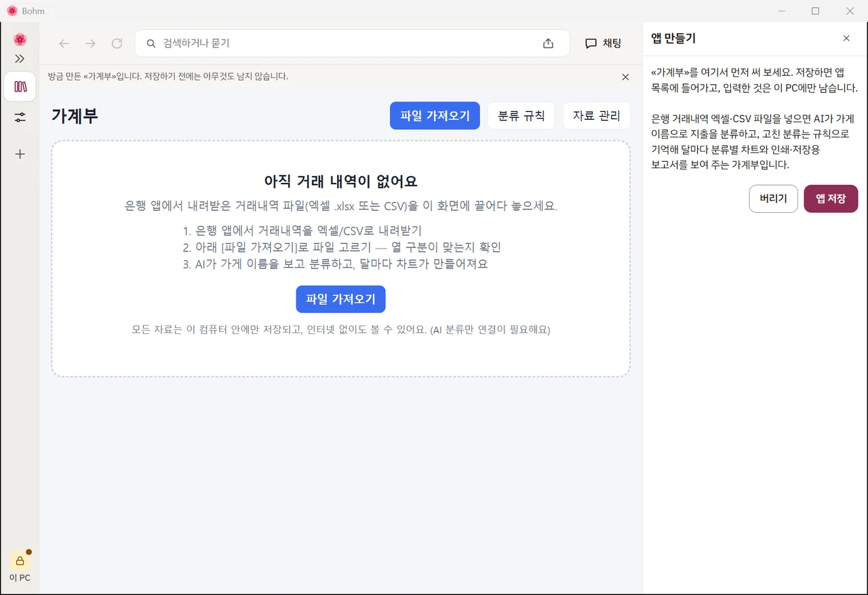Click the '이 PC' lock icon
Image resolution: width=868 pixels, height=595 pixels.
click(20, 561)
